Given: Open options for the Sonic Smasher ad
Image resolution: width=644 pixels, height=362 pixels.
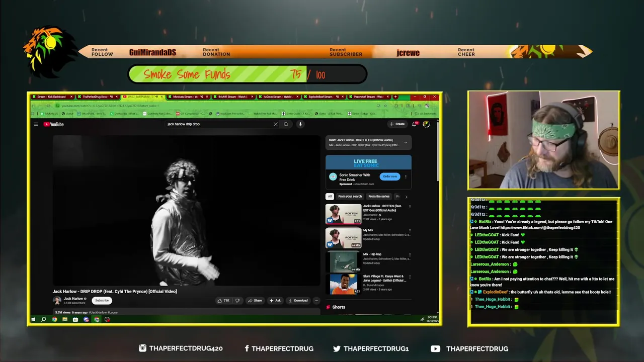Looking at the screenshot, I should click(406, 176).
